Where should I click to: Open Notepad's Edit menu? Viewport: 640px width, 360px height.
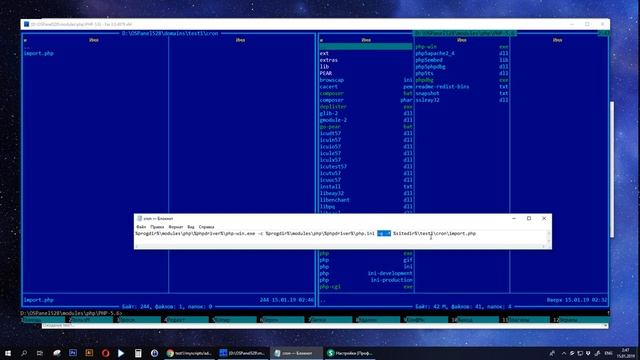[157, 227]
